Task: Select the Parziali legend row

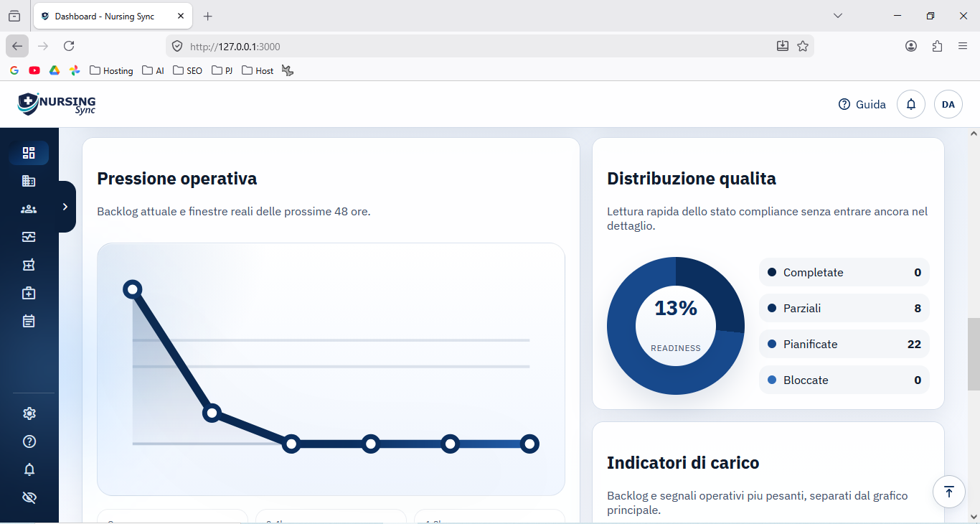Action: 844,308
